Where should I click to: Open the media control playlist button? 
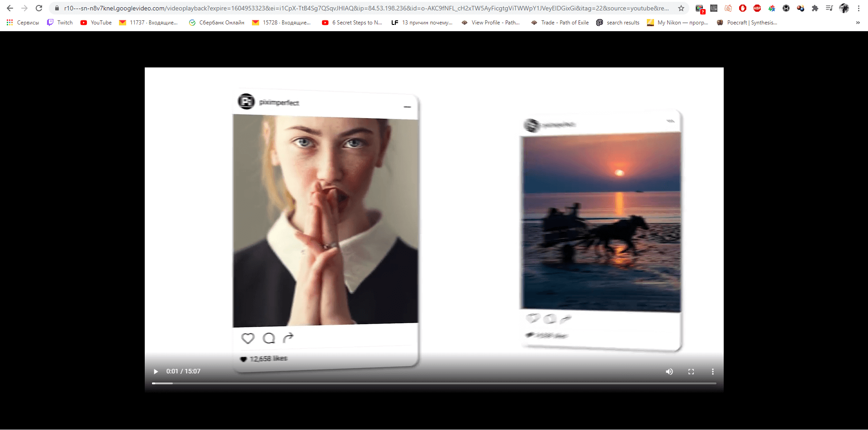(830, 8)
